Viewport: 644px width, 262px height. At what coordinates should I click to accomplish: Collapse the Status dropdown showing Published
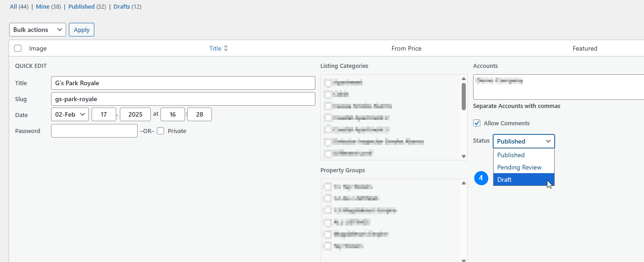tap(523, 141)
